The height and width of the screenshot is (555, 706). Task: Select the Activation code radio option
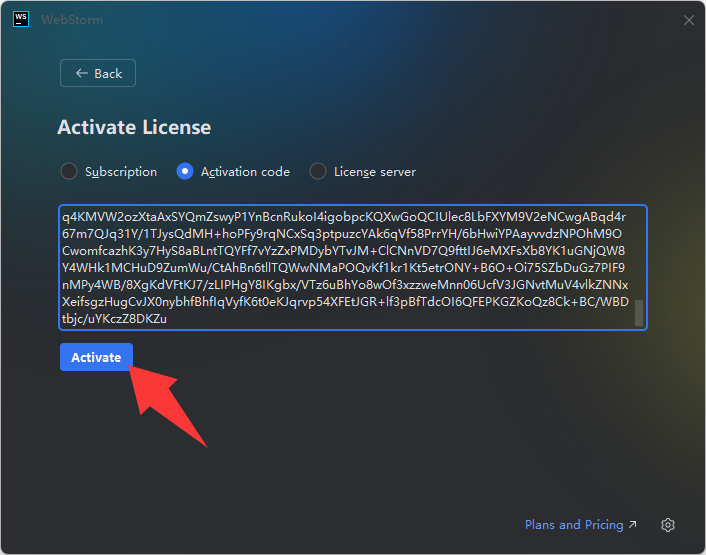(233, 171)
